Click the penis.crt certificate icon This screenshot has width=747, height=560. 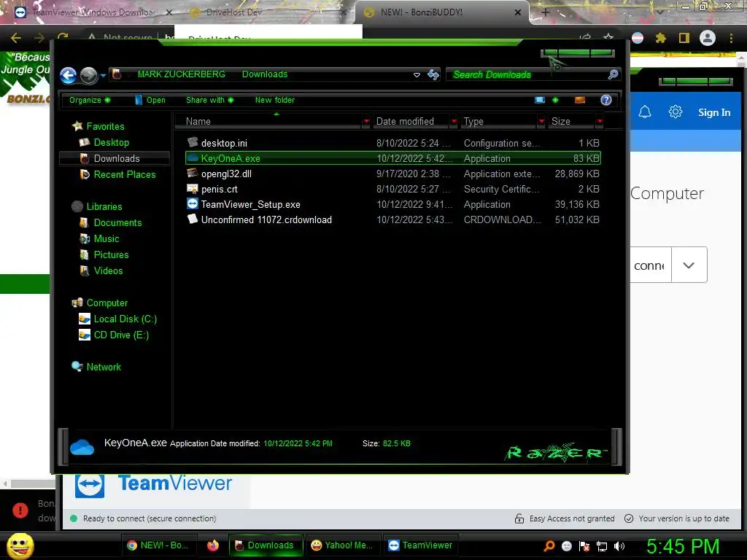[193, 189]
